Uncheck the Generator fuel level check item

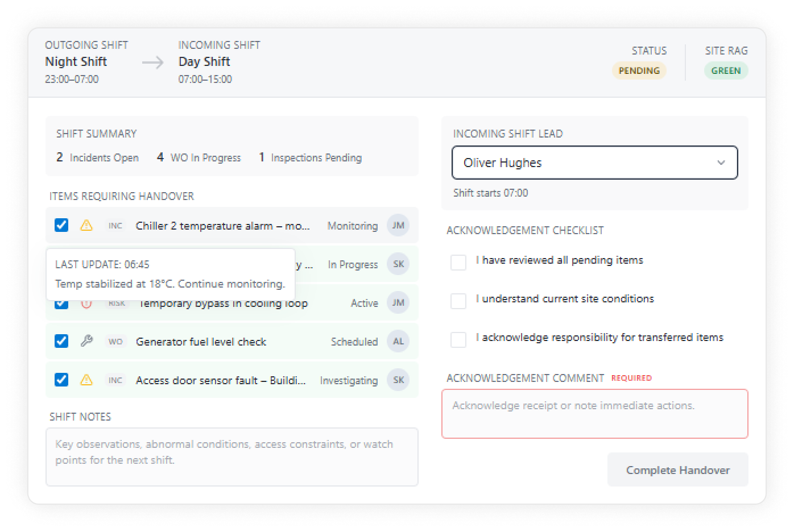pos(61,342)
